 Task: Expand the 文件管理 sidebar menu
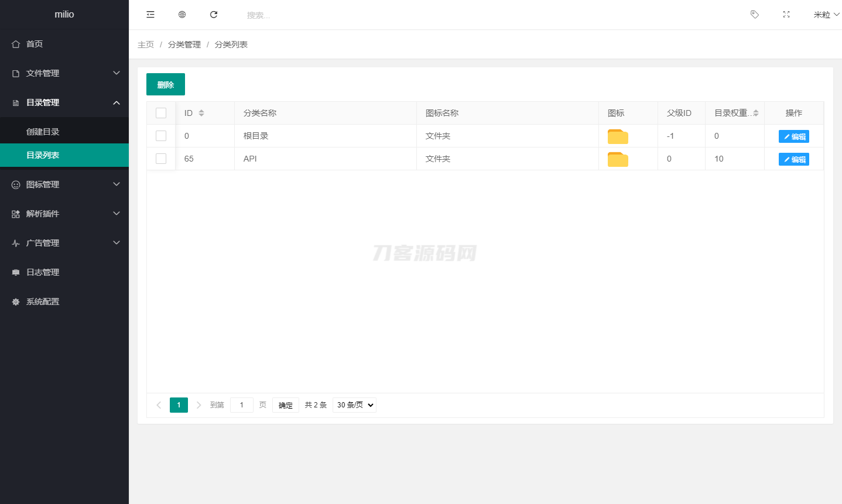64,73
